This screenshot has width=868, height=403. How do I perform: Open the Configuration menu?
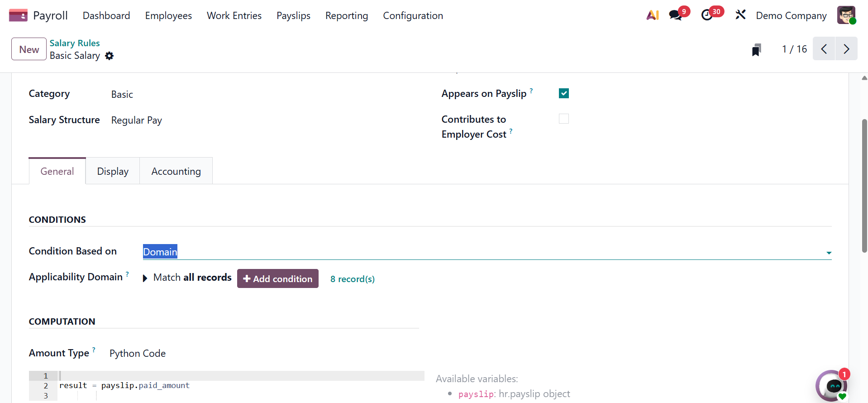click(413, 15)
